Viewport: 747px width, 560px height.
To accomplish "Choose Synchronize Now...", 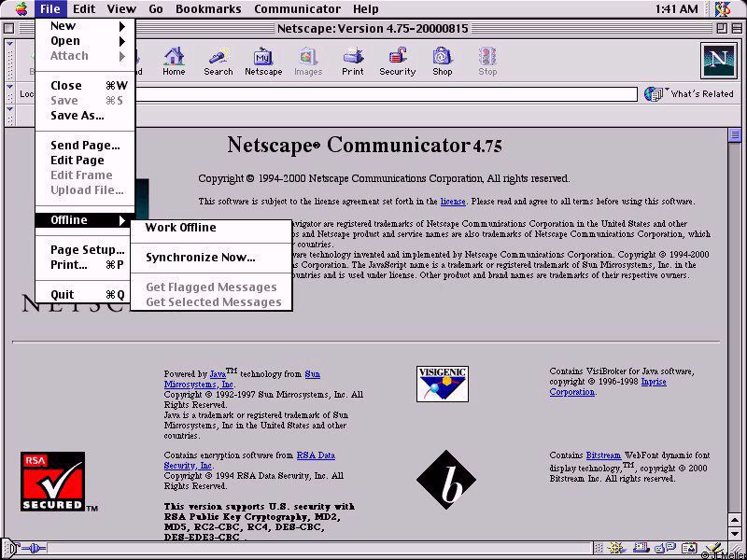I will [x=211, y=258].
